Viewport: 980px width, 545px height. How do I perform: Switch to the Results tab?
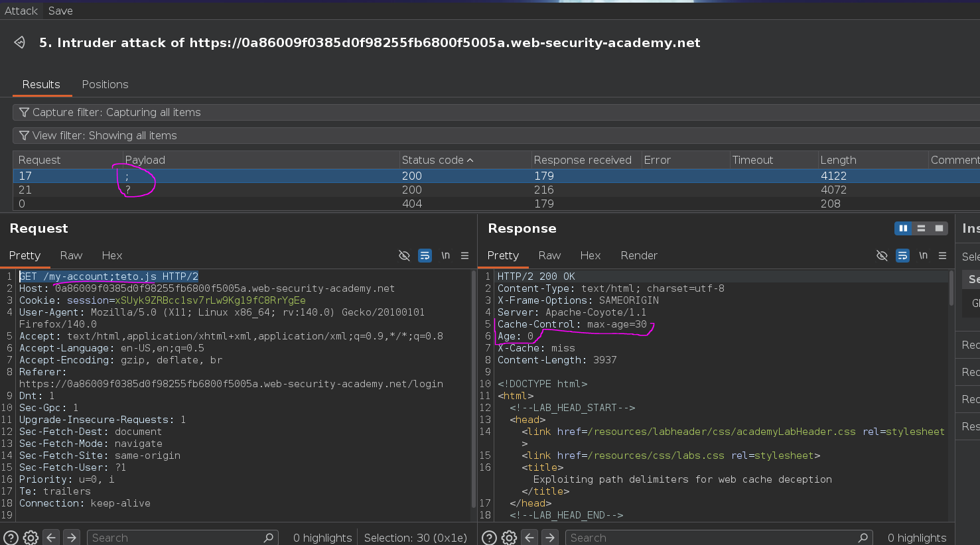point(41,84)
